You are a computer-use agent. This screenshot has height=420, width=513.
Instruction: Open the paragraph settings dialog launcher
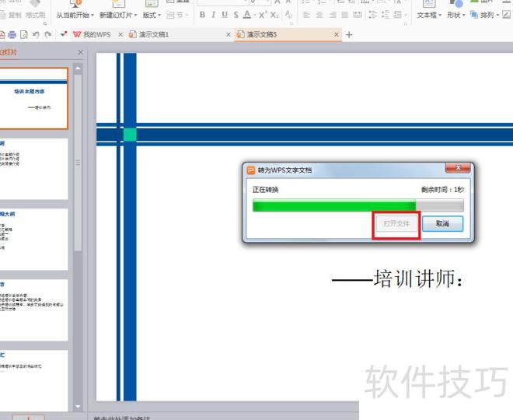[406, 23]
